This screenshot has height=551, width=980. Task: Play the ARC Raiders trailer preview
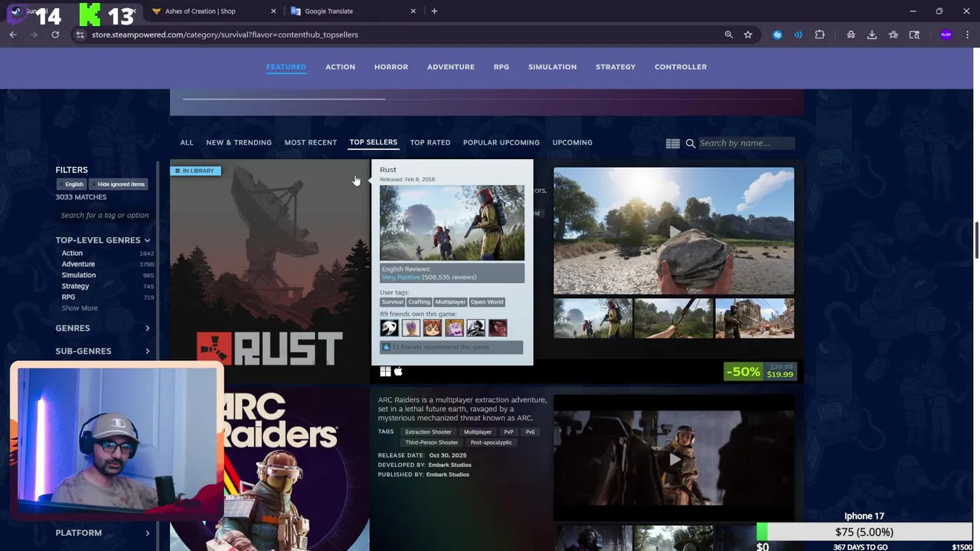point(674,458)
